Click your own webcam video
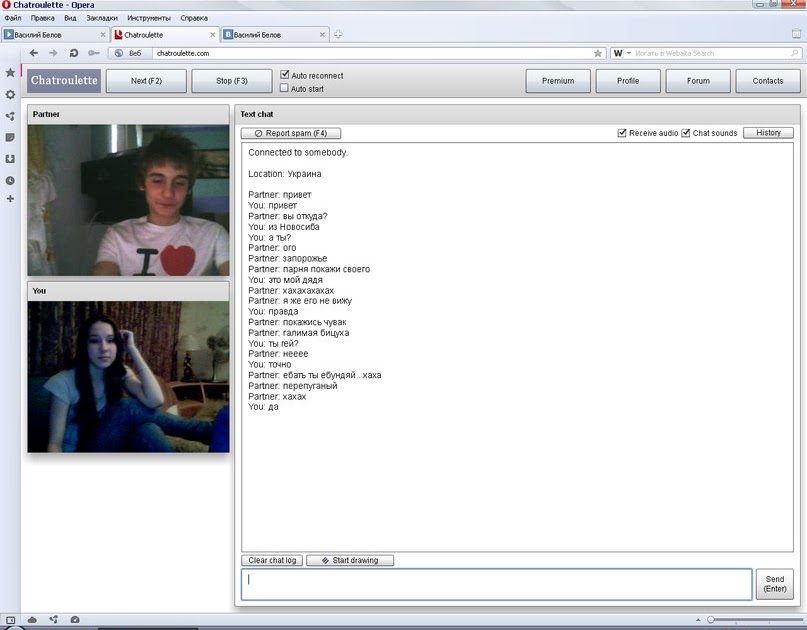This screenshot has width=807, height=630. [128, 377]
